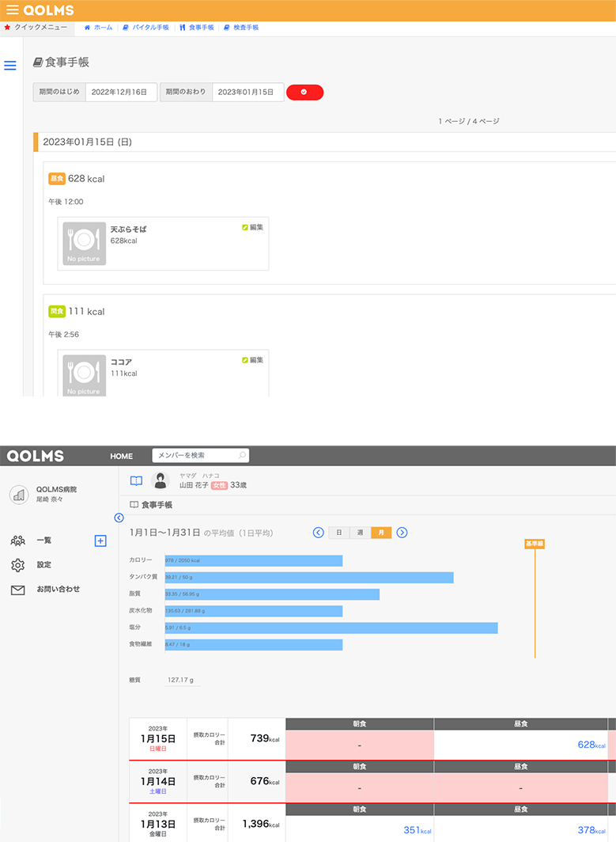616x842 pixels.
Task: Open the orange header hamburger menu
Action: 12,10
